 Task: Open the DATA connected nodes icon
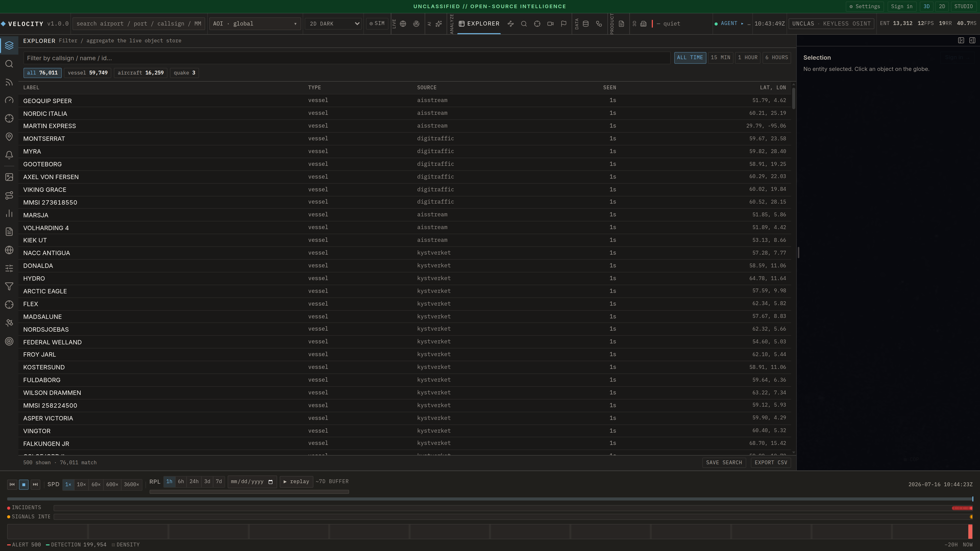(599, 23)
